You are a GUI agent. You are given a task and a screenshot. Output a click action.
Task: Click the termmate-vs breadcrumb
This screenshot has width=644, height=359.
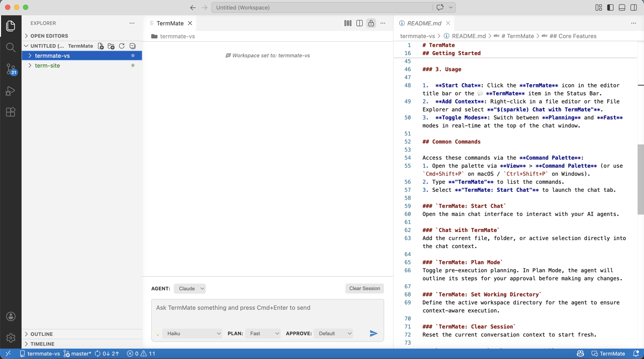(x=417, y=36)
